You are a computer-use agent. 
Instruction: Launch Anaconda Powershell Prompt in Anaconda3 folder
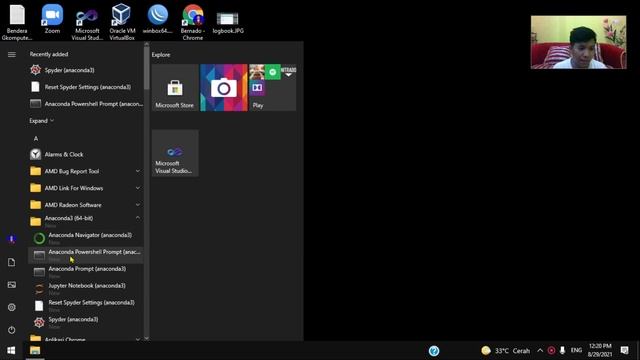click(86, 255)
